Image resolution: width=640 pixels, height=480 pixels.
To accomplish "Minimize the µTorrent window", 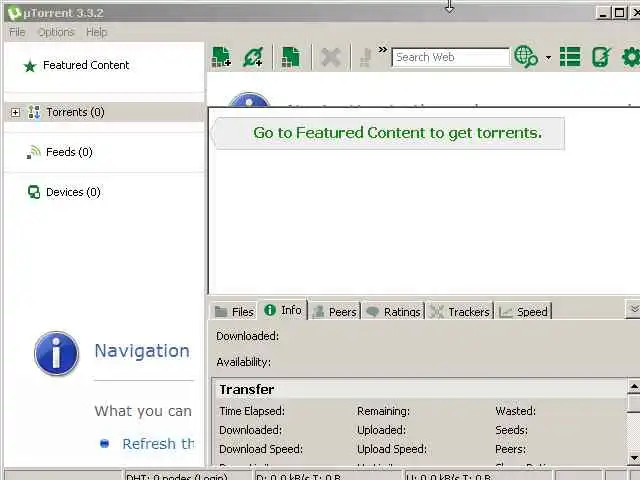I will 603,13.
